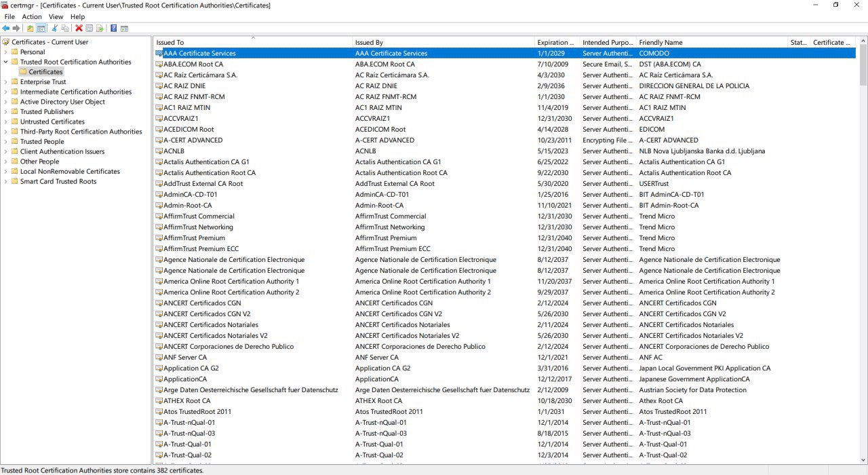Click the DIRECCION GENERAL DE LA POLICIA friendly name
The image size is (868, 475).
pyautogui.click(x=694, y=85)
